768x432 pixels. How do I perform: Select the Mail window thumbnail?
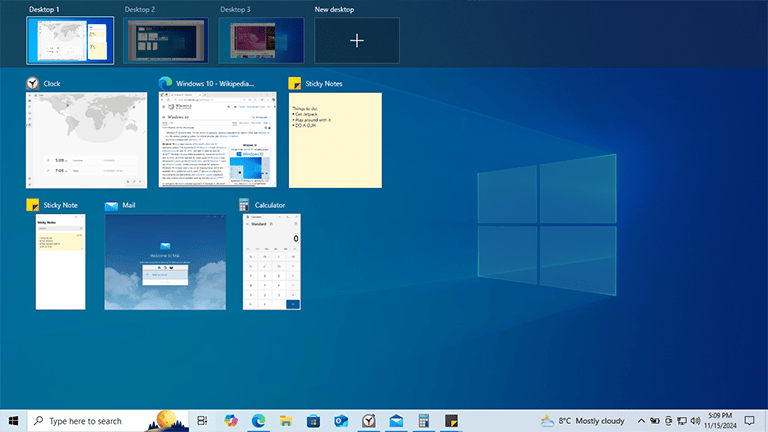[165, 261]
